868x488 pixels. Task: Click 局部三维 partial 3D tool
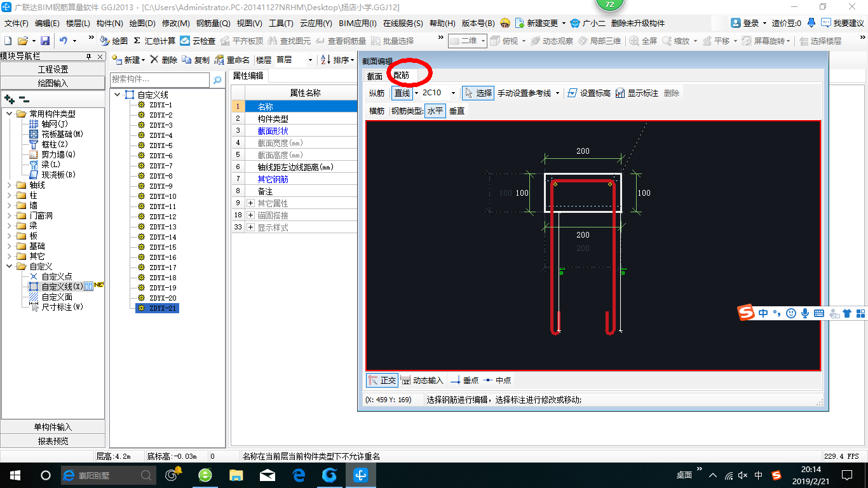pos(599,41)
